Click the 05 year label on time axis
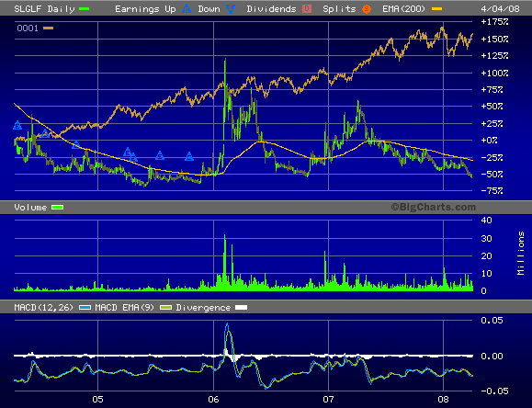This screenshot has height=408, width=532. point(97,400)
